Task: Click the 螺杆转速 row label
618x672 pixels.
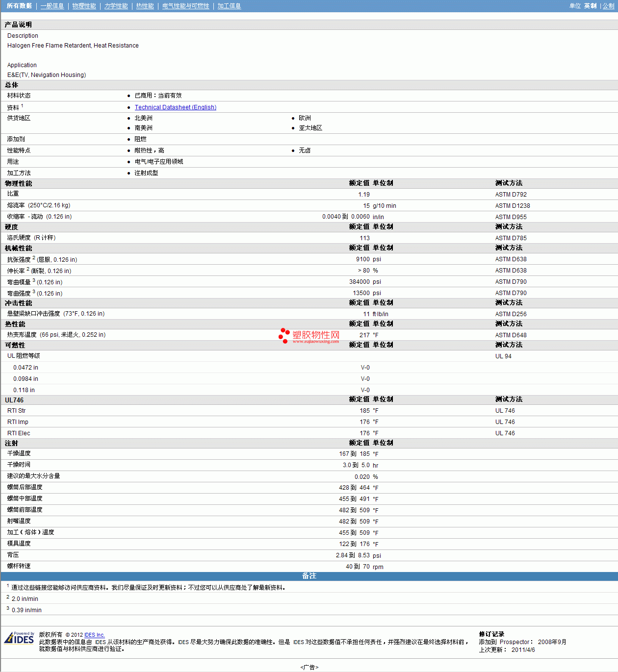Action: [x=19, y=566]
